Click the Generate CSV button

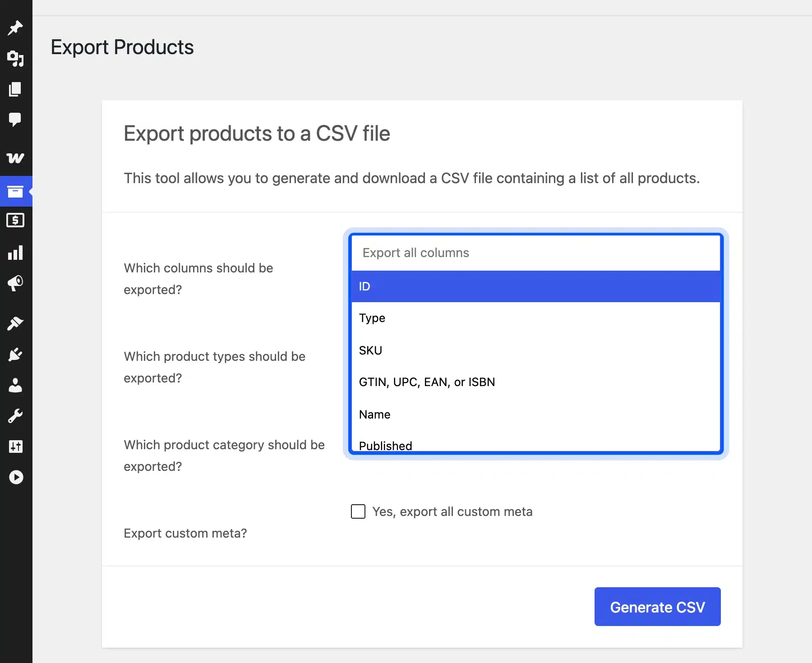coord(657,607)
